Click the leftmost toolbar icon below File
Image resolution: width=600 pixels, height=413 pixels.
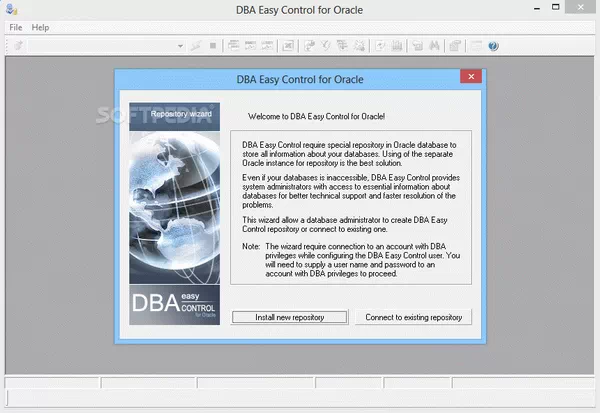(x=17, y=46)
